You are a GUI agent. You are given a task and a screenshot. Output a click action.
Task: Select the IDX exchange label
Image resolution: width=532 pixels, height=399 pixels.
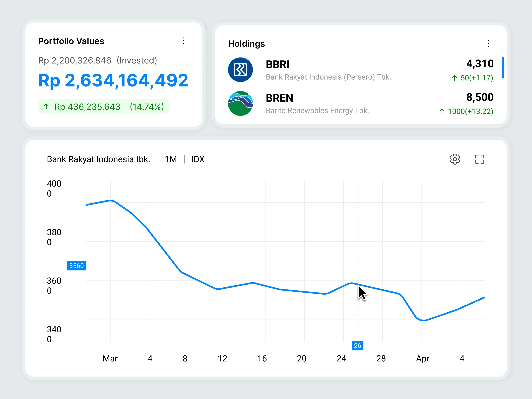[198, 159]
